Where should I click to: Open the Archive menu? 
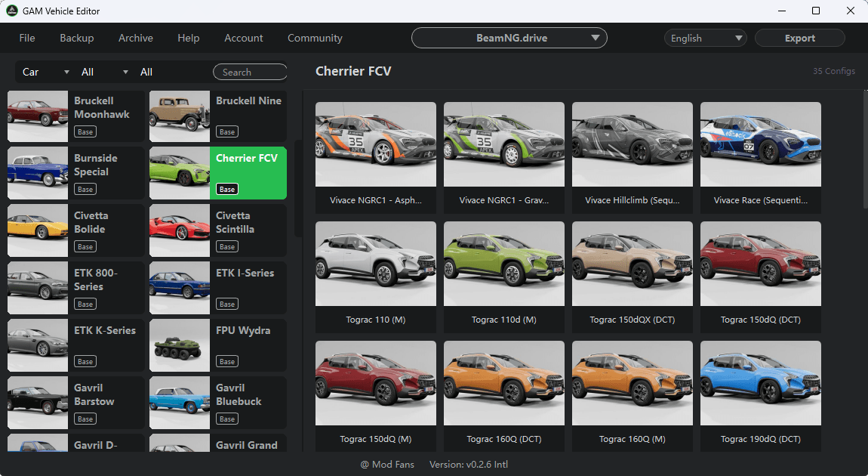click(x=136, y=39)
